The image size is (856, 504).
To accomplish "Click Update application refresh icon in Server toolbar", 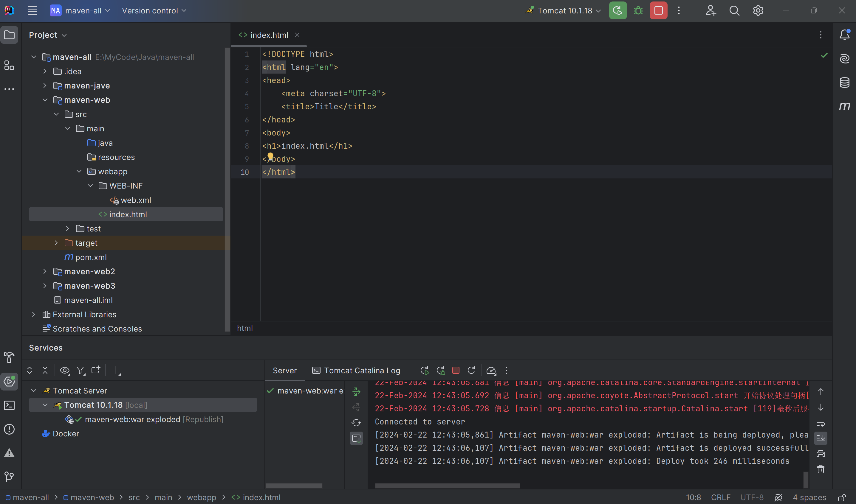I will coord(471,371).
